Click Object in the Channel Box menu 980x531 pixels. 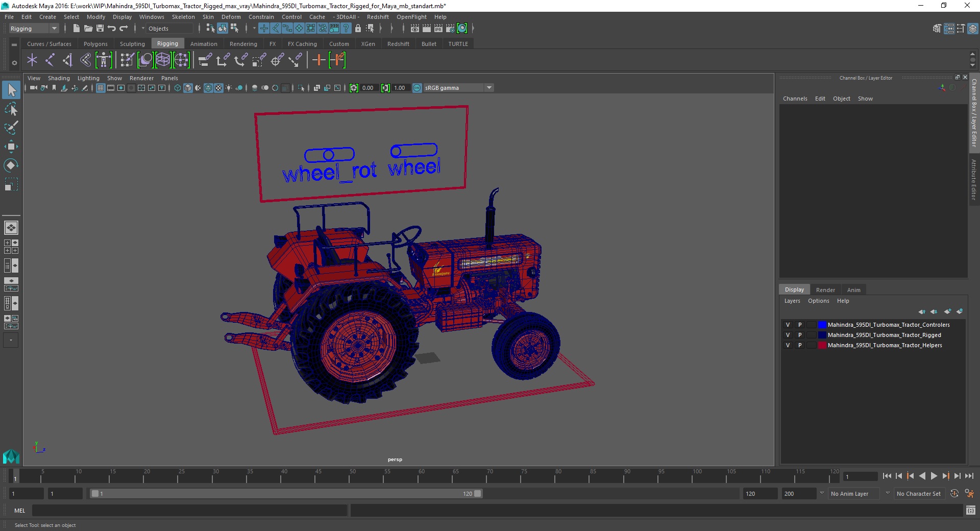pyautogui.click(x=842, y=99)
